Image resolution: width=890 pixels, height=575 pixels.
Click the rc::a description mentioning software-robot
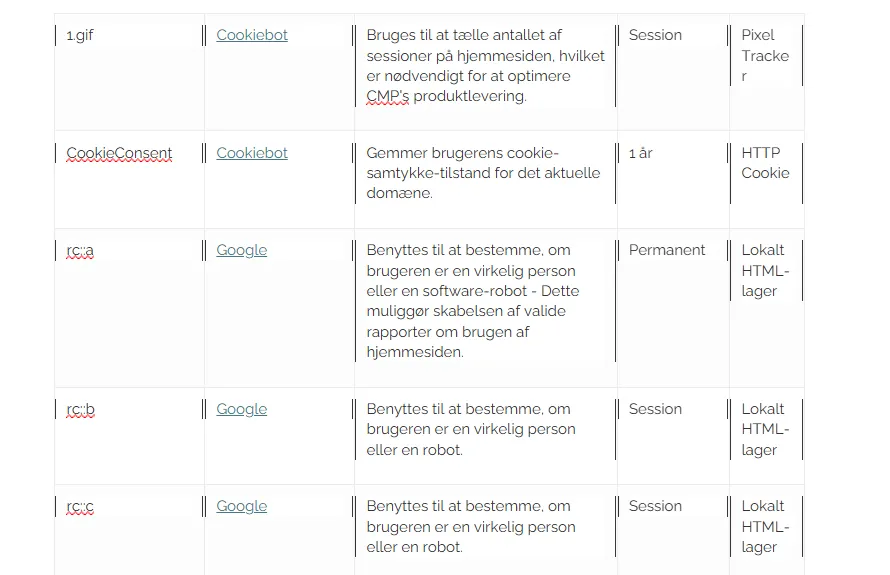click(473, 301)
